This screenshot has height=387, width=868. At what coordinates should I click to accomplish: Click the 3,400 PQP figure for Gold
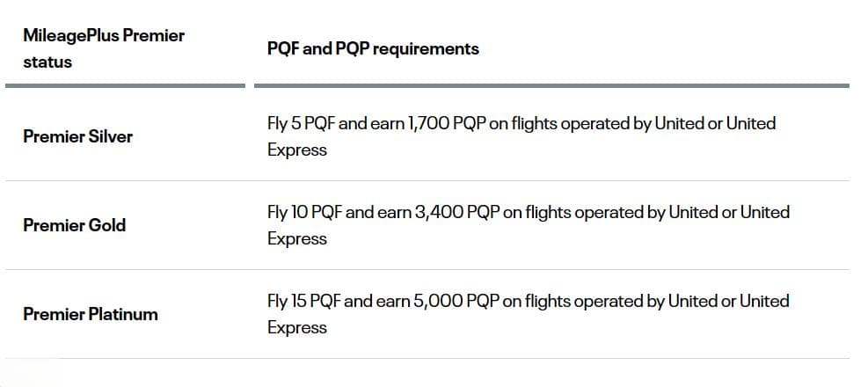(x=456, y=212)
